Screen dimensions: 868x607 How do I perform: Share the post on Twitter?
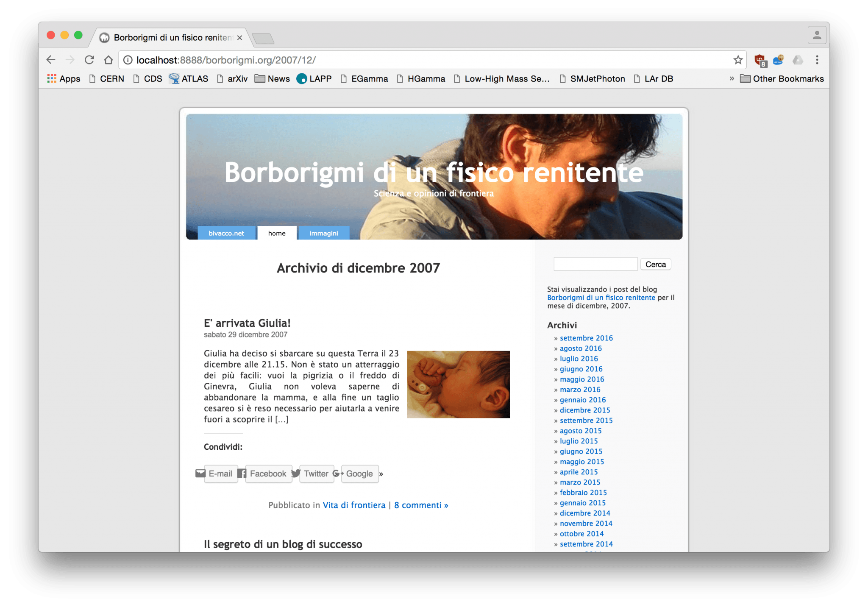click(x=316, y=473)
